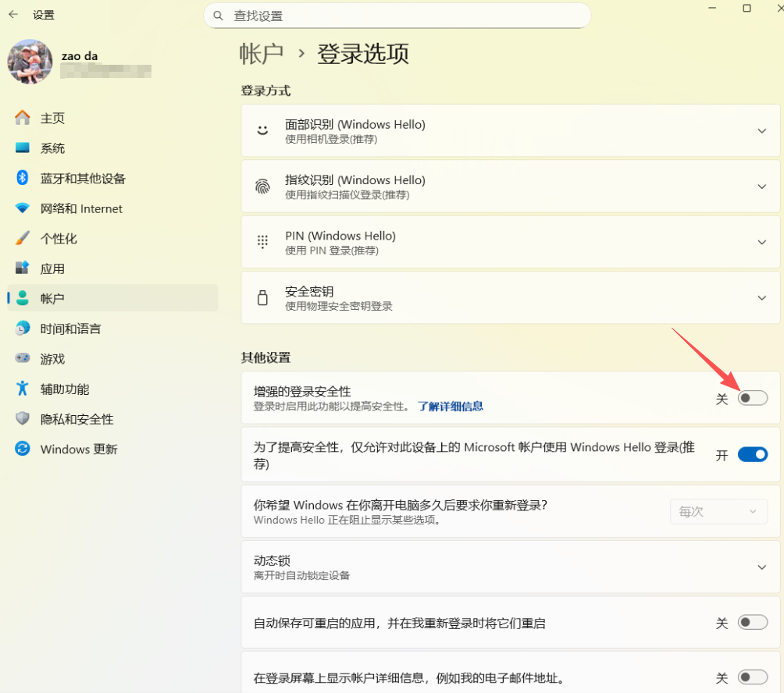The height and width of the screenshot is (693, 784).
Task: Click the 帐户 breadcrumb in page title
Action: pyautogui.click(x=262, y=54)
